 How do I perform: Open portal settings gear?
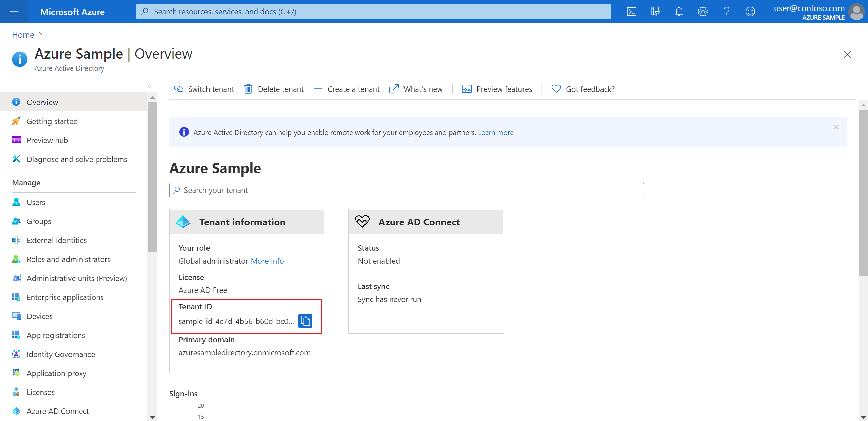[703, 12]
